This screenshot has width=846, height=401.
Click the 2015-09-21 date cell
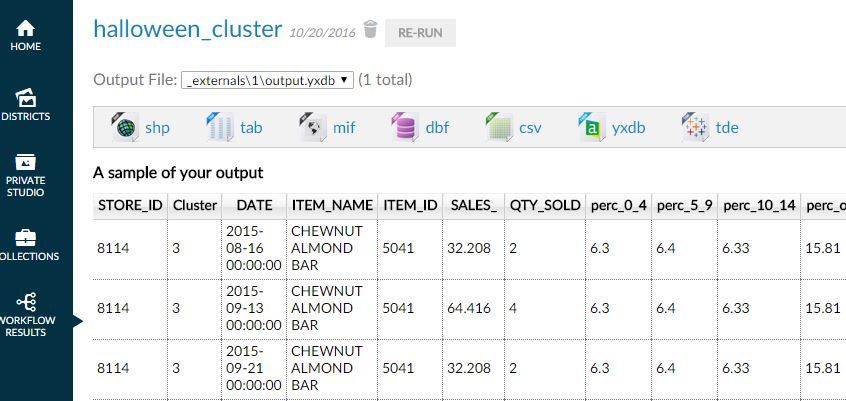(x=254, y=368)
